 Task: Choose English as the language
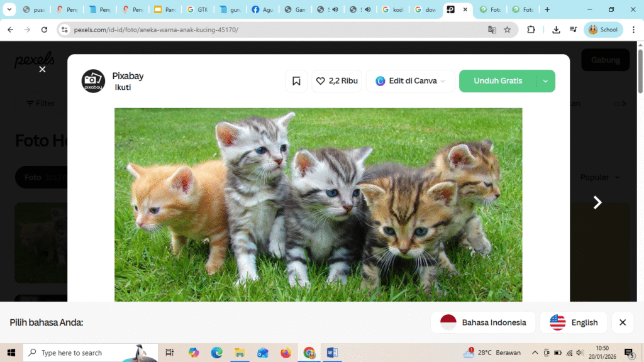[574, 322]
